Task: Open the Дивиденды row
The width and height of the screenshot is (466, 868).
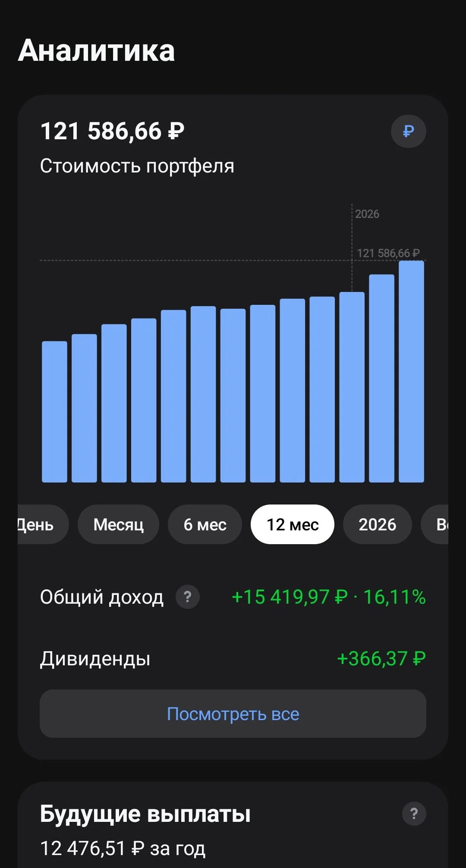Action: point(233,658)
